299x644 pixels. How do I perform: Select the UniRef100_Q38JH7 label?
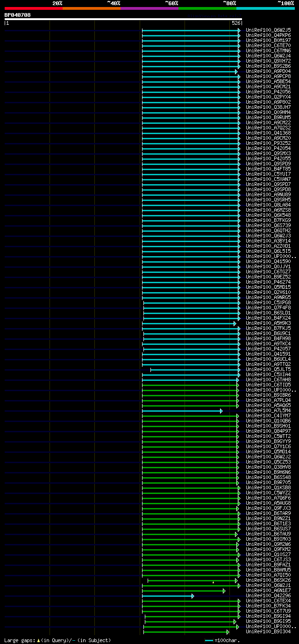click(269, 107)
